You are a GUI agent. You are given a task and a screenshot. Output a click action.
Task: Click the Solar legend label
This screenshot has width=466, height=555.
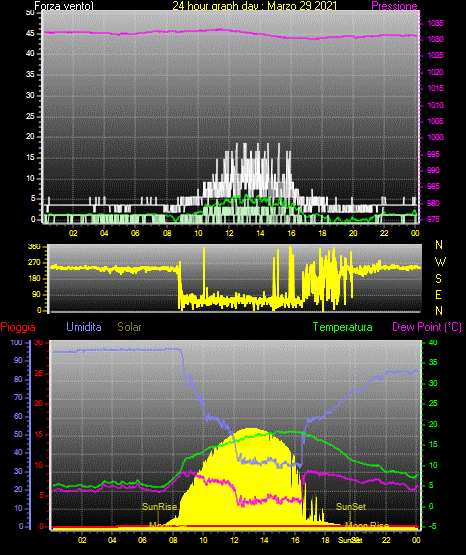tap(130, 327)
